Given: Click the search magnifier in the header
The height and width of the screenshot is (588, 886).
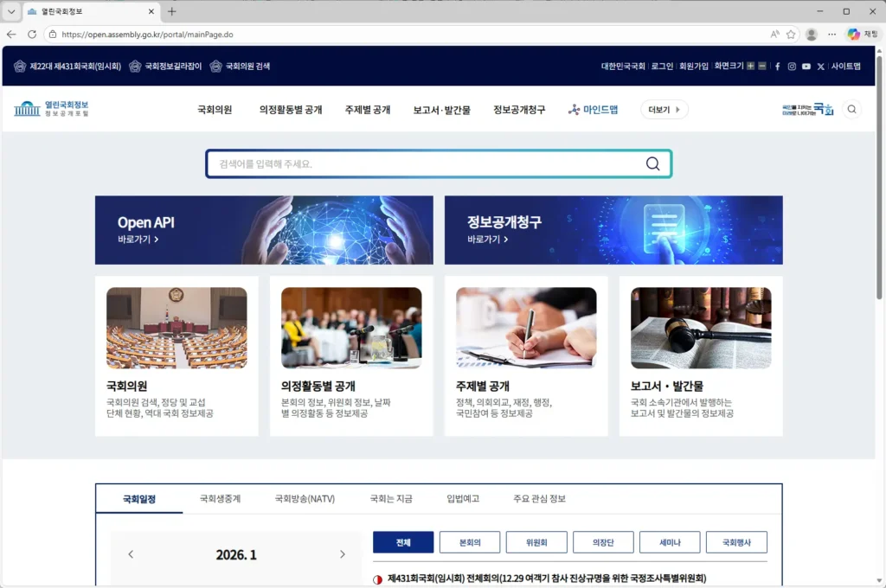Looking at the screenshot, I should [x=851, y=109].
